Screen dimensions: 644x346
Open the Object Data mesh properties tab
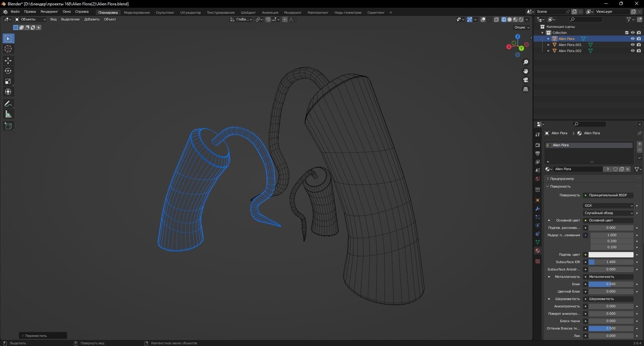538,242
